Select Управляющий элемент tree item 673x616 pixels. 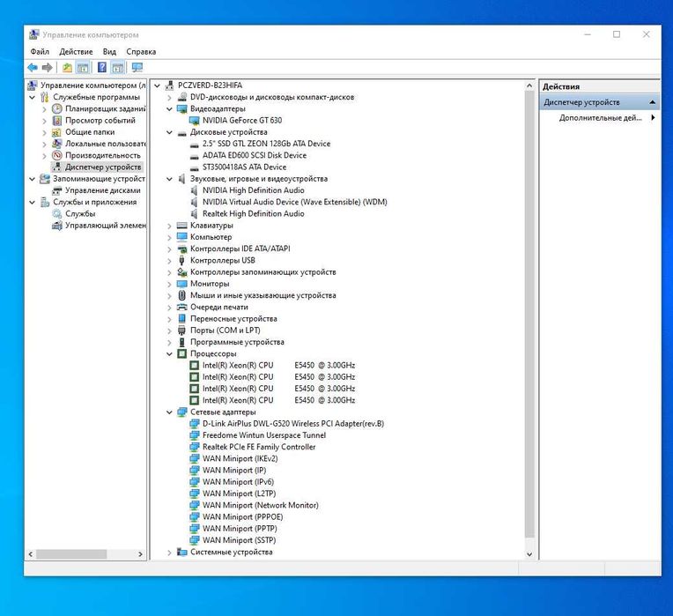coord(106,226)
